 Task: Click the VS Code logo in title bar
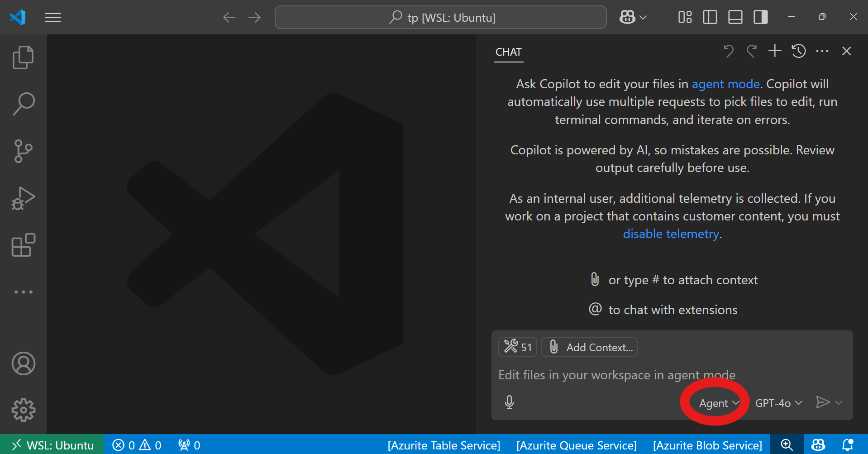18,17
